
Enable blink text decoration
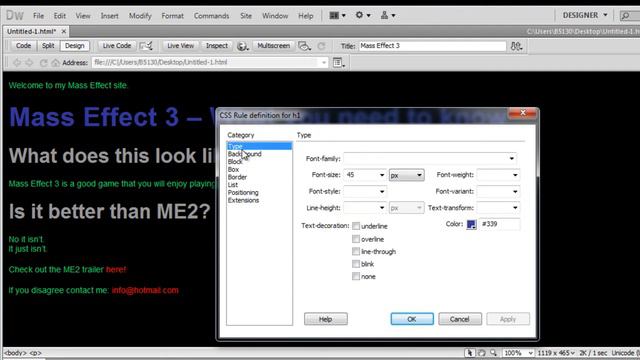click(356, 264)
